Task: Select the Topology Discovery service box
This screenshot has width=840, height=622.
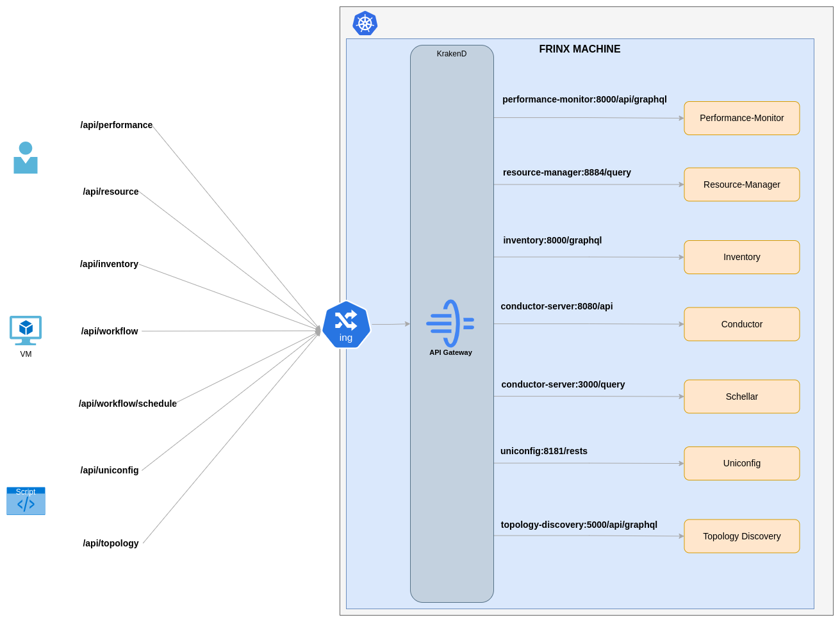Action: pos(742,536)
